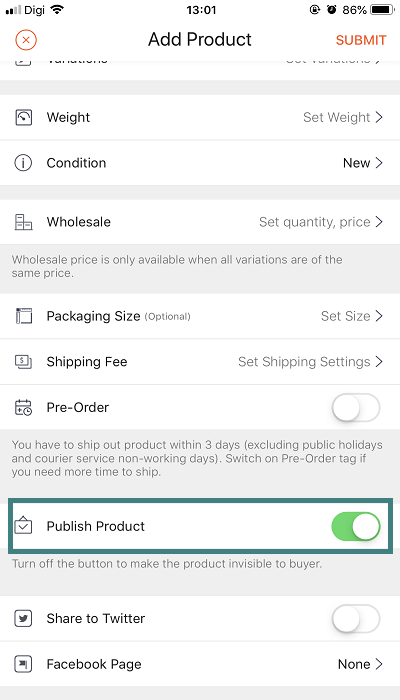
Task: Tap the Condition info icon
Action: 23,163
